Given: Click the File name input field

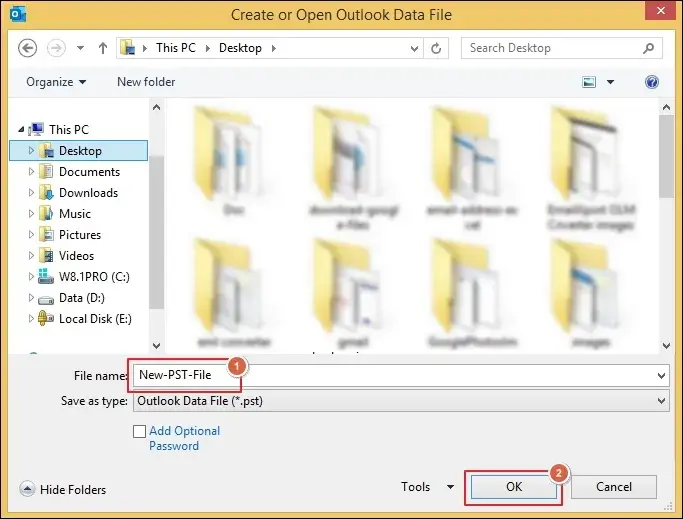Looking at the screenshot, I should [401, 375].
